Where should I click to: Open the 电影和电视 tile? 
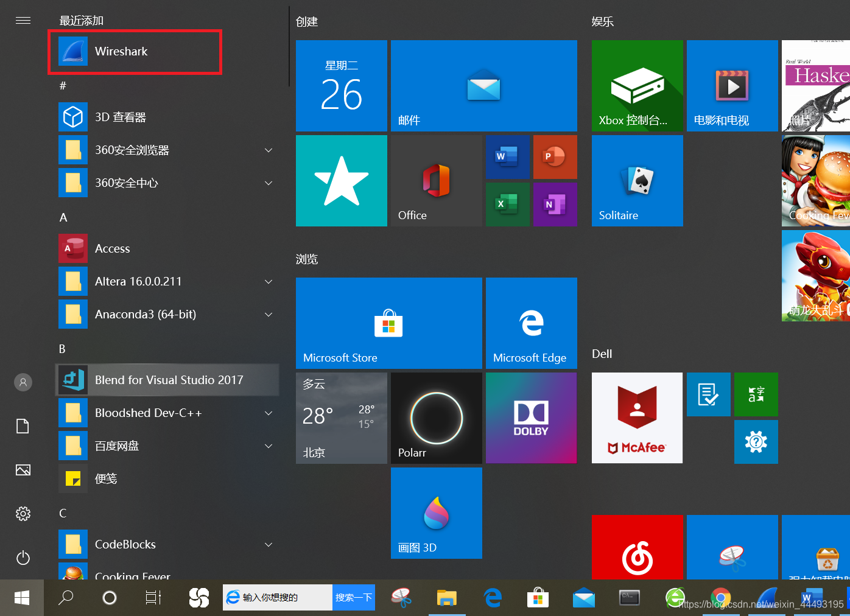[732, 86]
